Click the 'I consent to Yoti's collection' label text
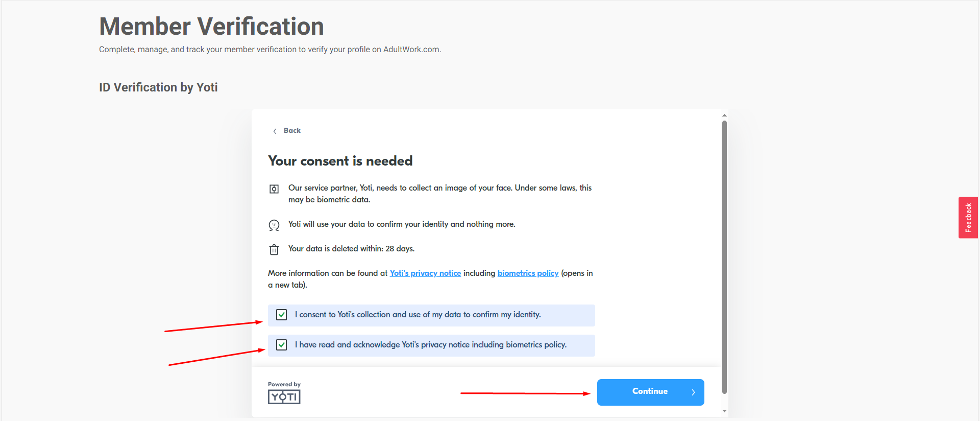Viewport: 980px width, 421px height. tap(418, 315)
